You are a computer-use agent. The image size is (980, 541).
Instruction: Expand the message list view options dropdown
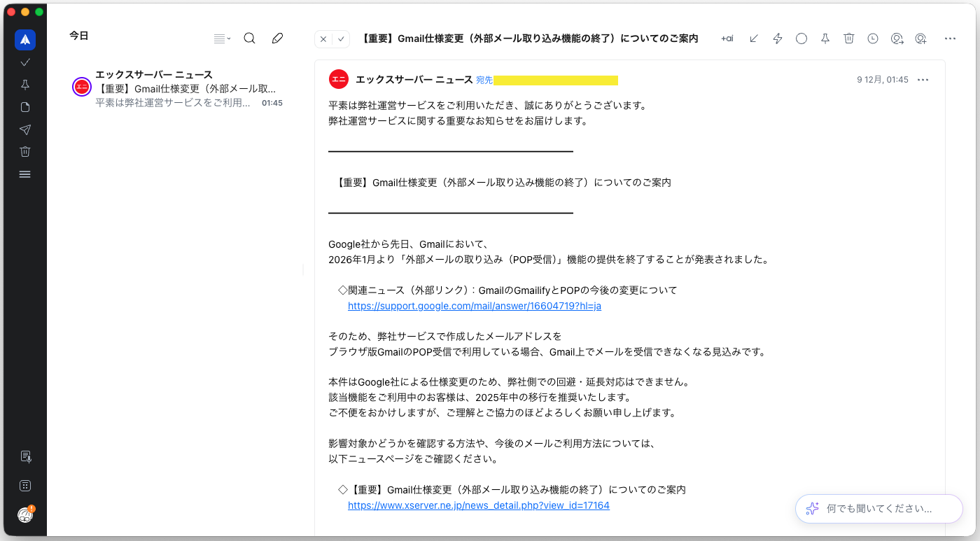tap(222, 38)
